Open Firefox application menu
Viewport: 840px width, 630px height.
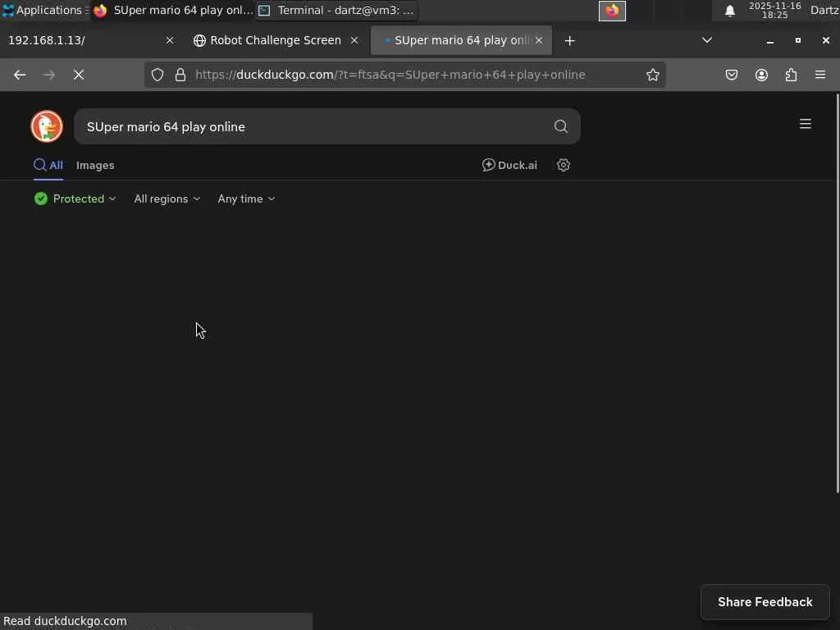(820, 75)
